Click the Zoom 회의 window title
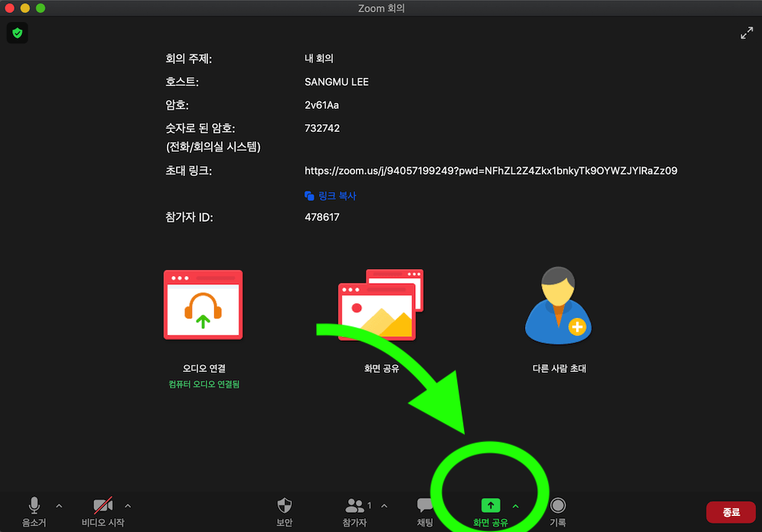Screen dimensions: 762x532 pyautogui.click(x=382, y=8)
